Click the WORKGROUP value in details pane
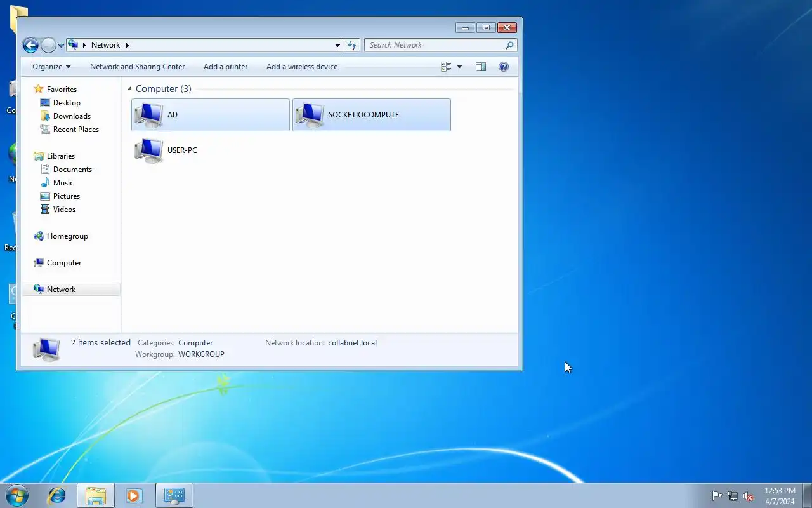The width and height of the screenshot is (812, 508). pos(201,354)
